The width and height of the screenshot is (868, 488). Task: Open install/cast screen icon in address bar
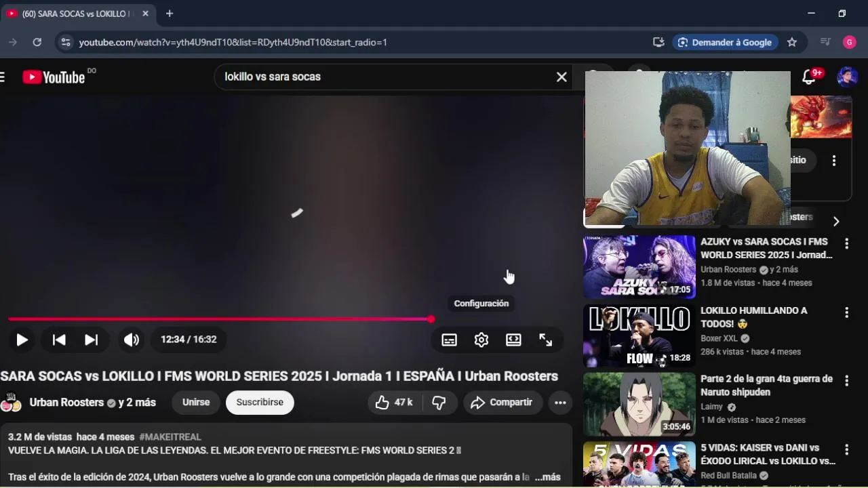pyautogui.click(x=658, y=42)
